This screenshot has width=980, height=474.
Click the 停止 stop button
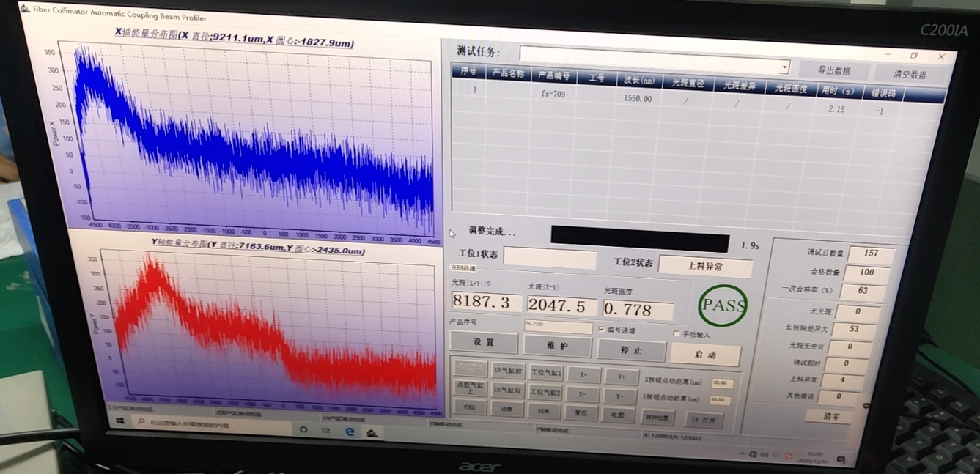click(631, 350)
